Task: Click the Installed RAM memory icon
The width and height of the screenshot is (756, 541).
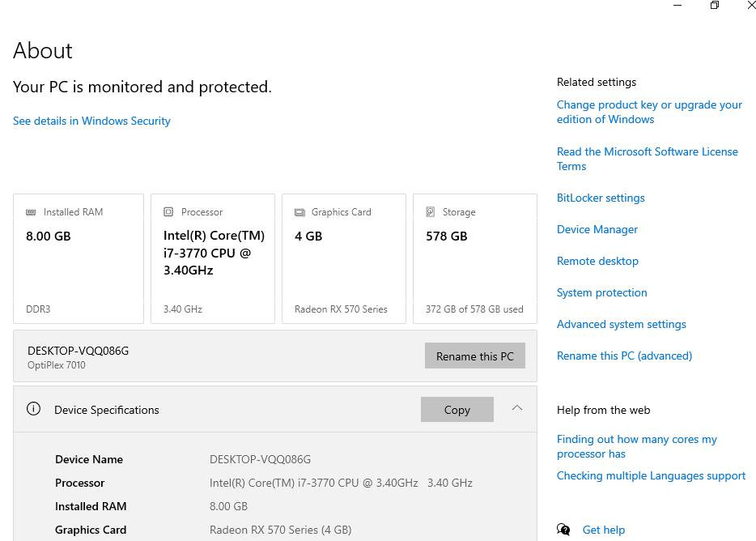Action: (x=31, y=212)
